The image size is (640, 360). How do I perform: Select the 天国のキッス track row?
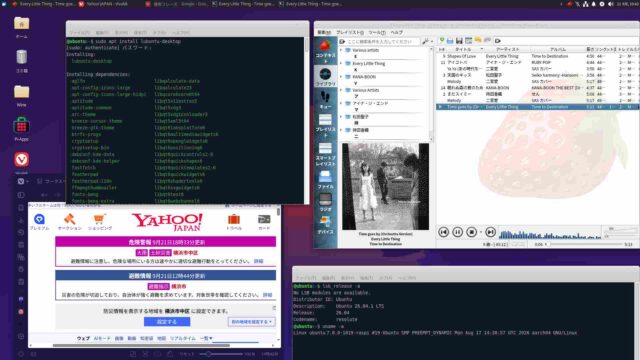537,75
